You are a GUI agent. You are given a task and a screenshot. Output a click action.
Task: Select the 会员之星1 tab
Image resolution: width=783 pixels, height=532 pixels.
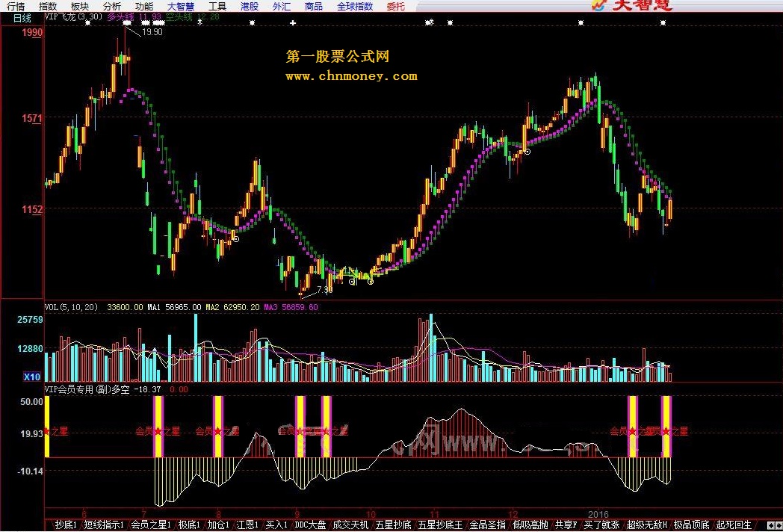pyautogui.click(x=151, y=525)
